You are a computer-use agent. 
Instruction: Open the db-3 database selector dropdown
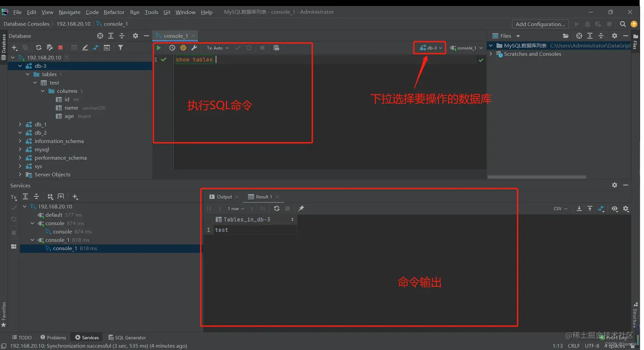click(429, 48)
